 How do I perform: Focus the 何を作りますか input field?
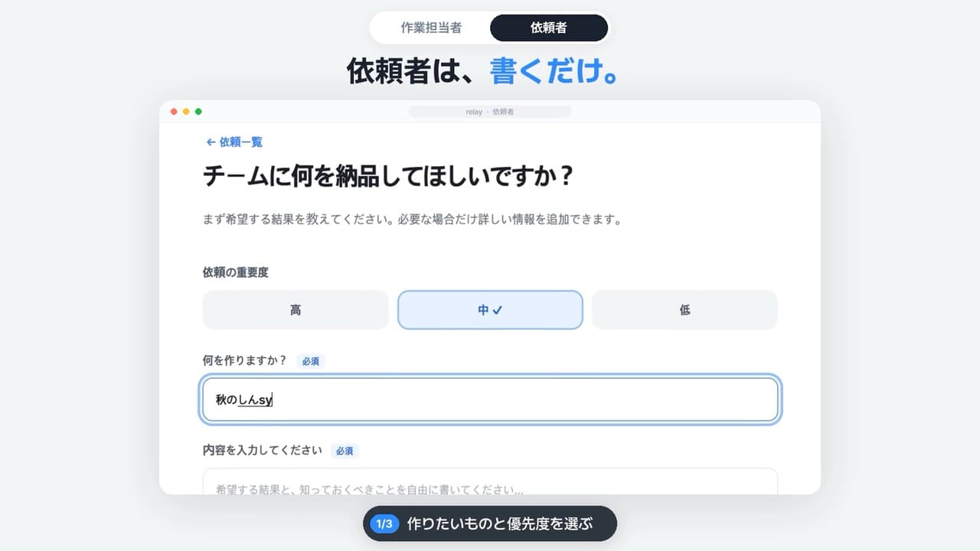490,399
